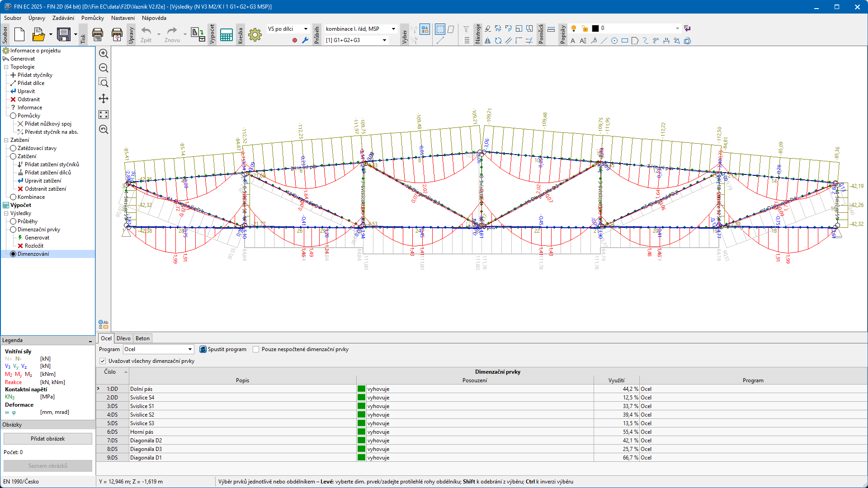Open the Zadávání menu
The image size is (868, 488).
[63, 18]
